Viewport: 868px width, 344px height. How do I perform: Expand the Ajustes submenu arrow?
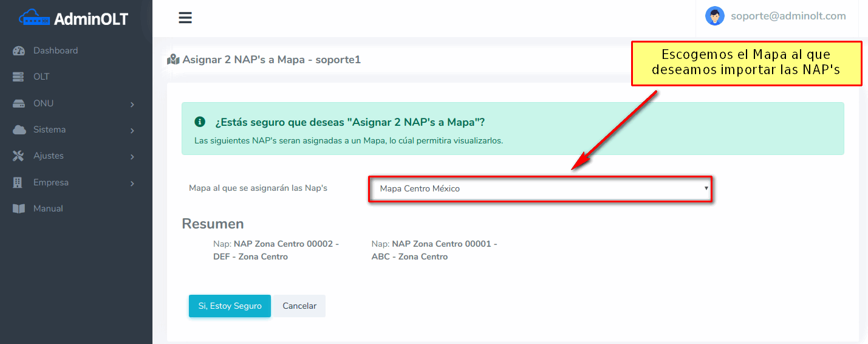pos(132,157)
